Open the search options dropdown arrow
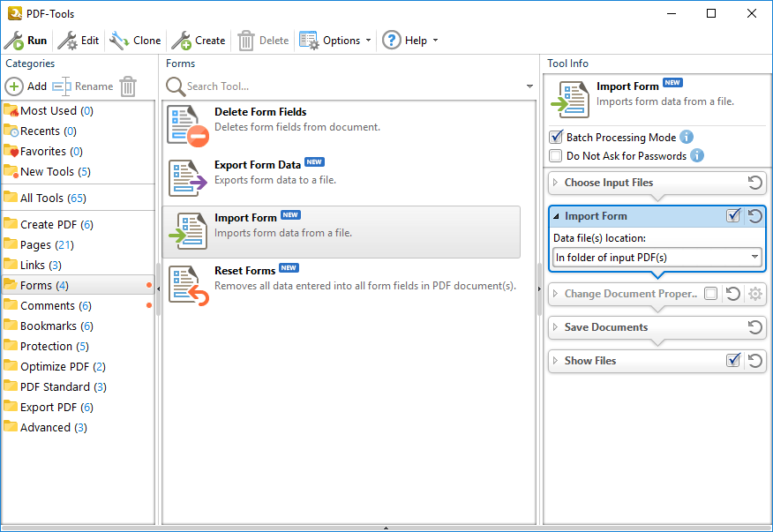Screen dimensions: 773x532 pyautogui.click(x=529, y=86)
